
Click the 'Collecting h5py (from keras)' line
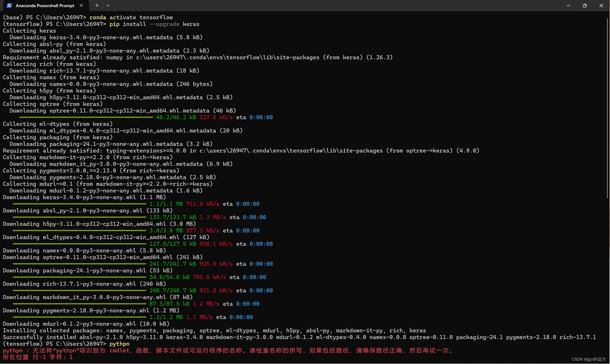(50, 90)
